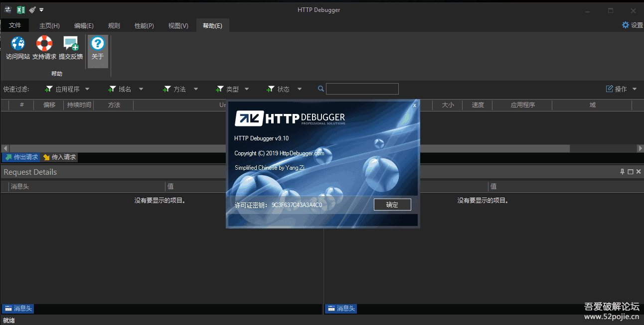Sort by the Application (应用程序) column header
Screen dimensions: 644x325
click(x=522, y=105)
